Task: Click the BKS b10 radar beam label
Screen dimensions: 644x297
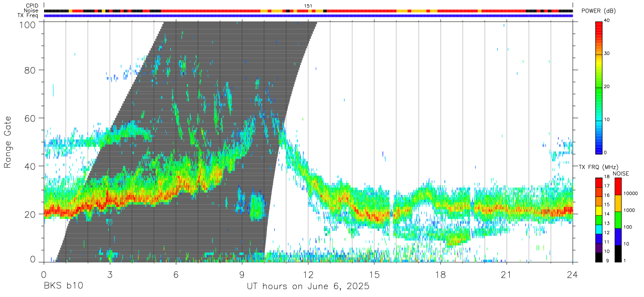Action: [x=62, y=287]
